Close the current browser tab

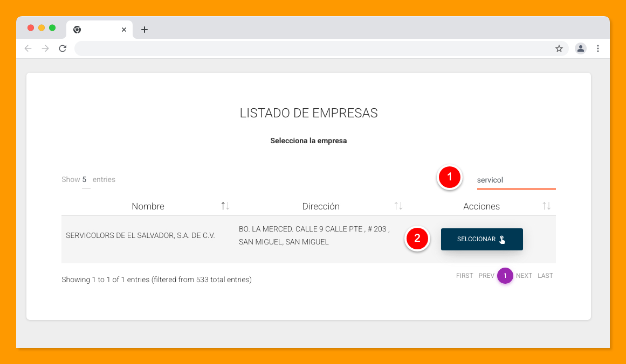click(x=124, y=30)
